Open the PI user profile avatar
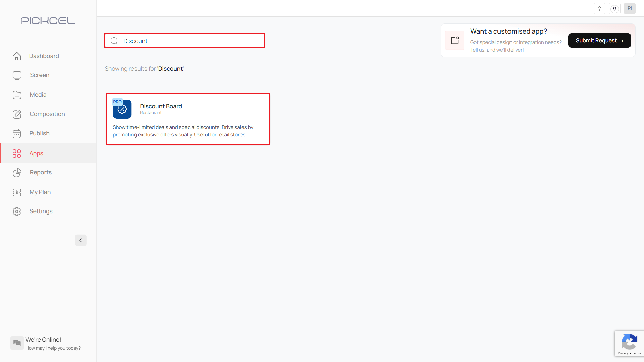This screenshot has width=644, height=362. click(630, 9)
